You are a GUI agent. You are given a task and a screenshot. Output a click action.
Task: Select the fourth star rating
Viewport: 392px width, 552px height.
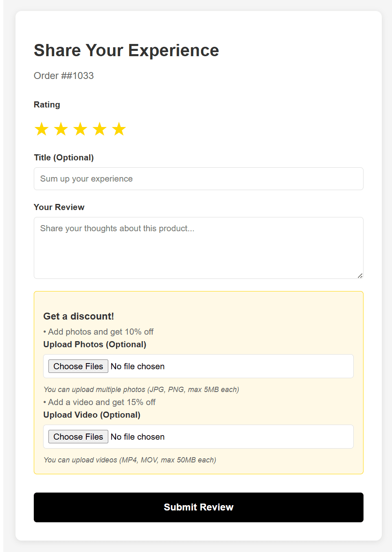(x=100, y=129)
